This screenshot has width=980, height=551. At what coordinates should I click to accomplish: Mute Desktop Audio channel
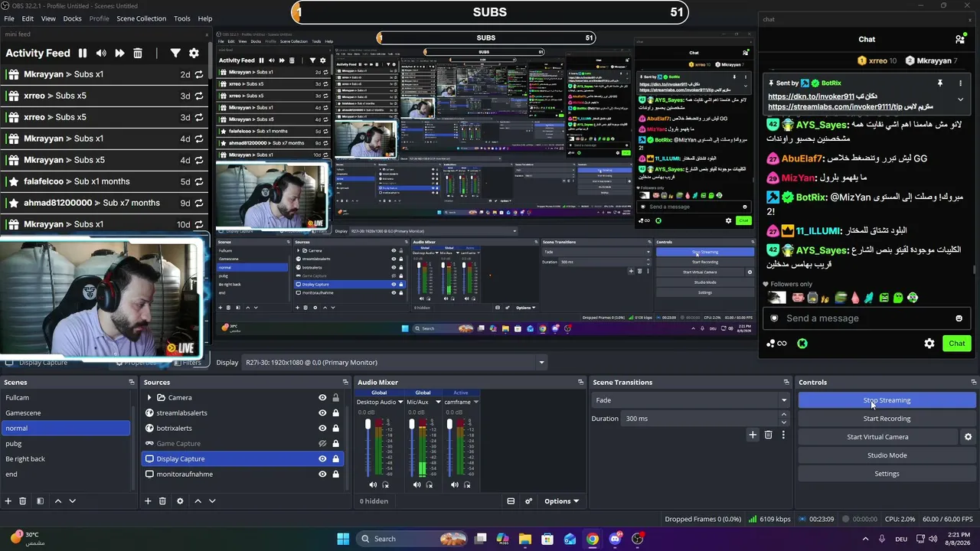point(373,484)
